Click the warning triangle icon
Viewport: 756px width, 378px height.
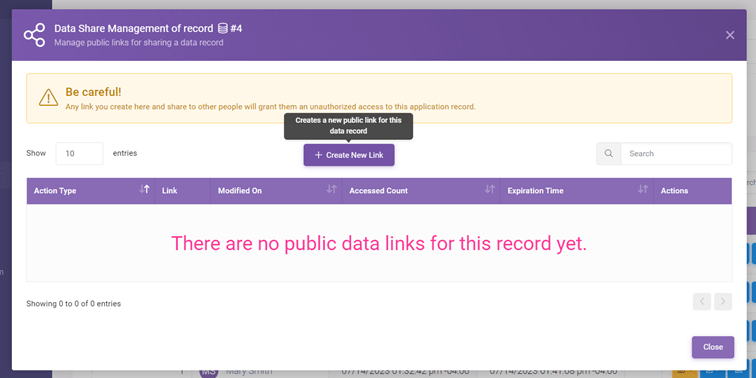[49, 97]
